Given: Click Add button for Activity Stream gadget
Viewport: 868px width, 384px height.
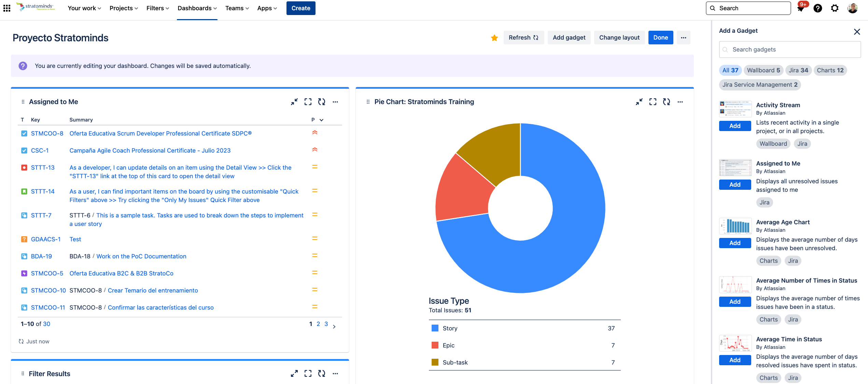Looking at the screenshot, I should coord(735,125).
